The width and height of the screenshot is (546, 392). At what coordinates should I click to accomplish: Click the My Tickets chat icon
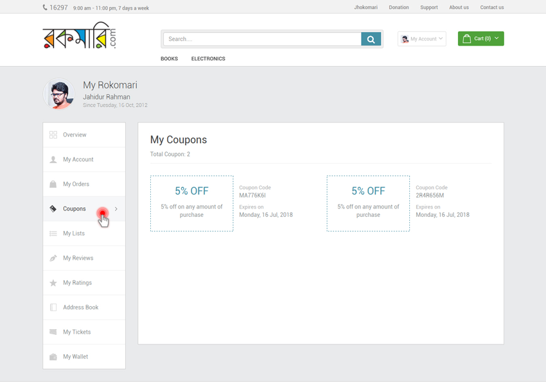(53, 332)
